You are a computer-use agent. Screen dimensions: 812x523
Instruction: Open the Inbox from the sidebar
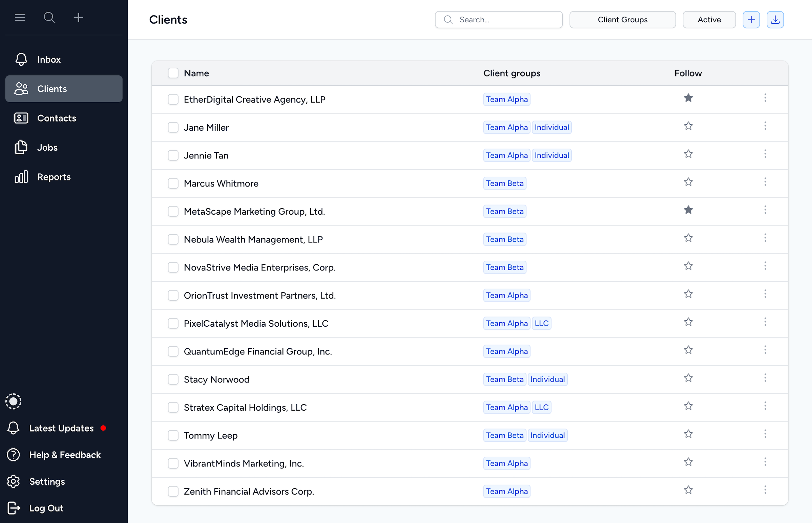click(x=48, y=59)
